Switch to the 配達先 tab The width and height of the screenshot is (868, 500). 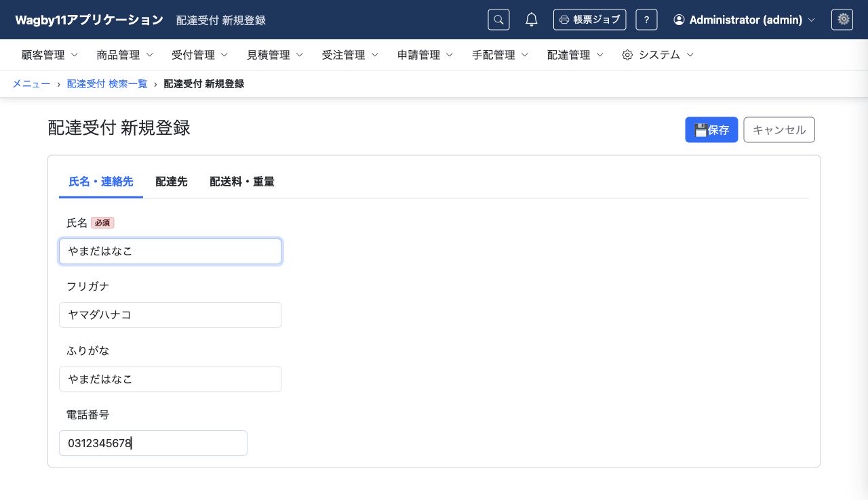[172, 182]
